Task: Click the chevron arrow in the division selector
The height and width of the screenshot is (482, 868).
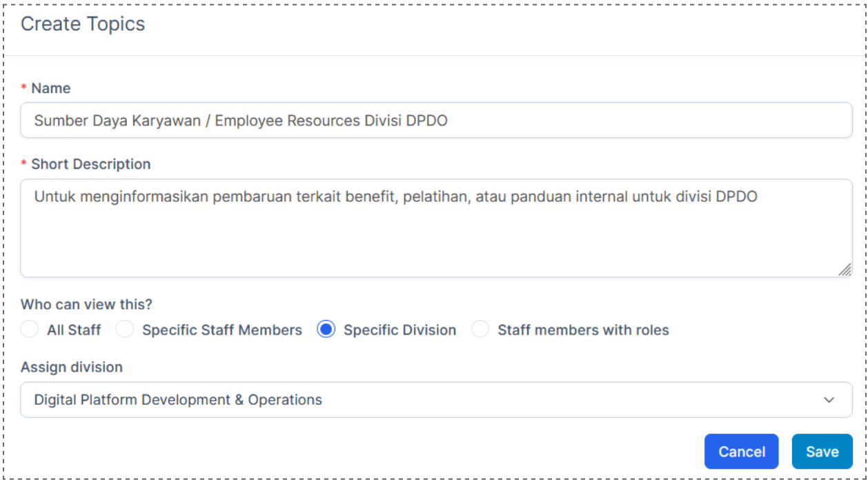Action: (829, 400)
